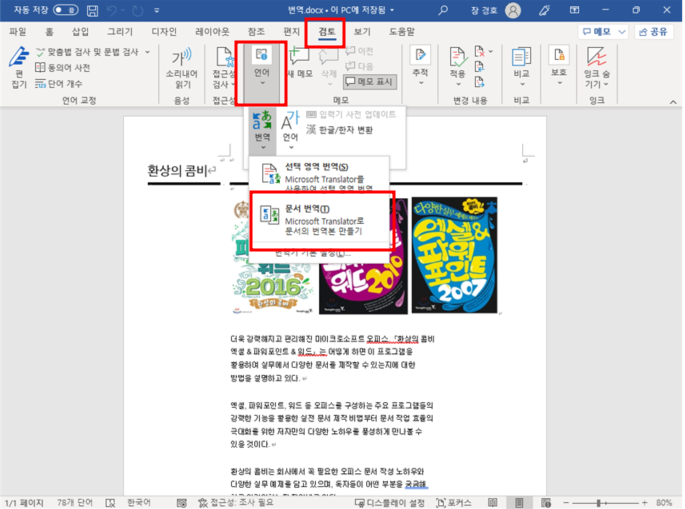Toggle the 메모 표시 button
Screen dimensions: 685x509
pyautogui.click(x=370, y=81)
